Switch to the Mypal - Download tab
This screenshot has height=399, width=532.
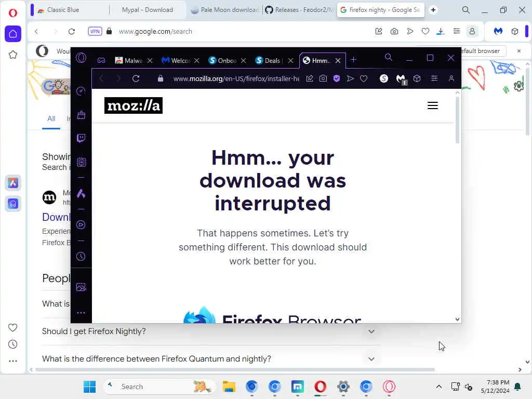coord(148,10)
